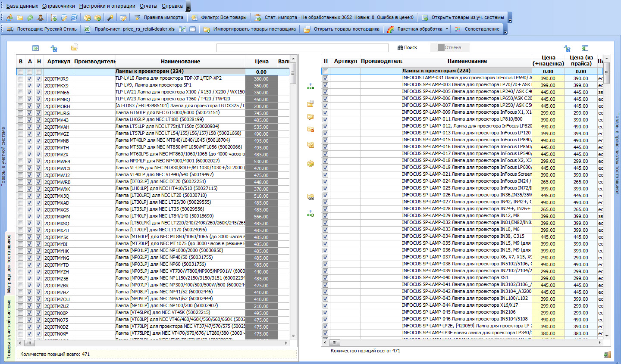Click the manager person icon in top toolbar

point(40,18)
